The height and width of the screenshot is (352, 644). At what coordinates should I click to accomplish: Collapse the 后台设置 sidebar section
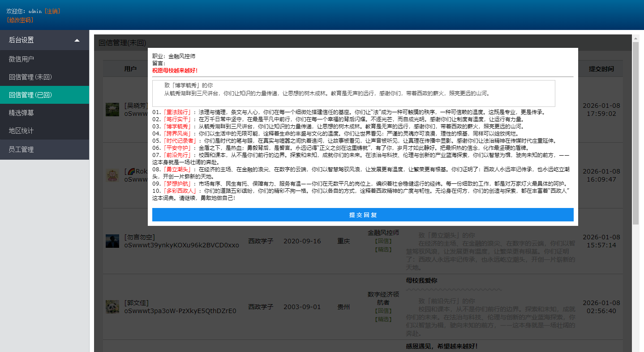pyautogui.click(x=77, y=40)
